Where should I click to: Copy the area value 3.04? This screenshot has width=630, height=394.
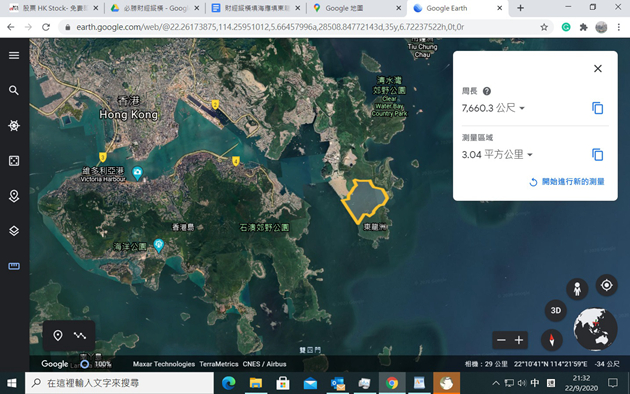(597, 155)
